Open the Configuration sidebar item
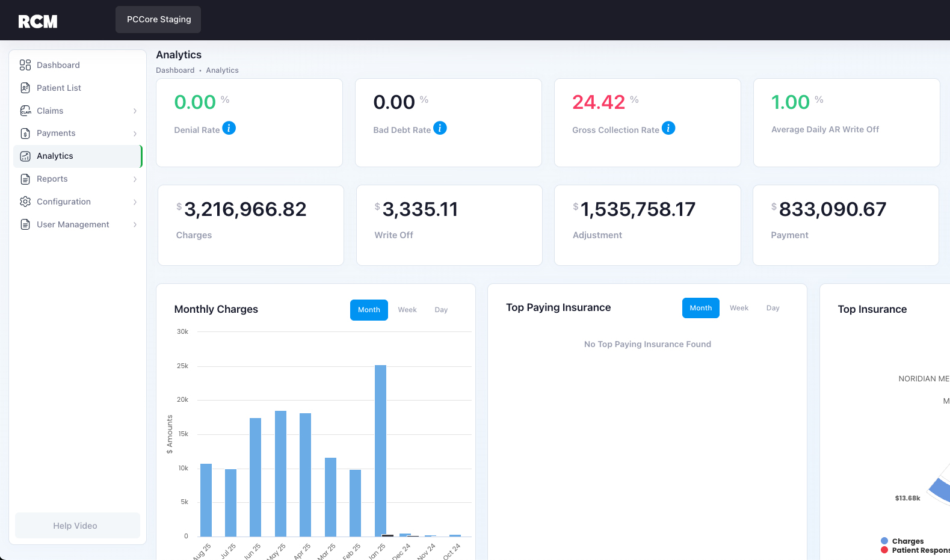The image size is (950, 560). [78, 202]
